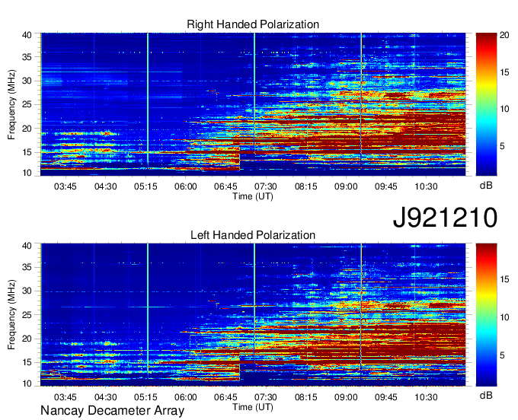Click the 'dB' label under top colorbar
518x420 pixels.
tap(486, 186)
